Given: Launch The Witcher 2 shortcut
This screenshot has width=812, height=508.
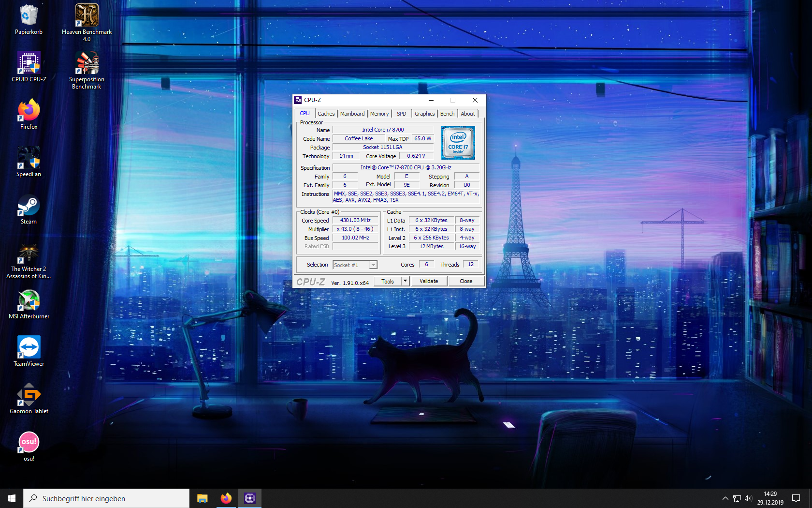Looking at the screenshot, I should pos(29,260).
